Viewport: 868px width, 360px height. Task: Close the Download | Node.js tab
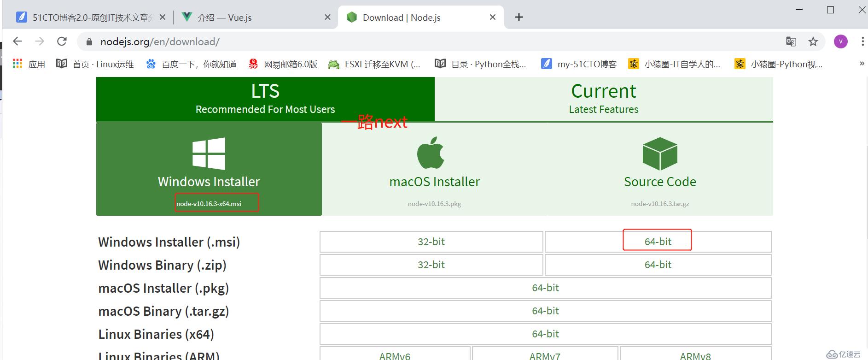[493, 17]
